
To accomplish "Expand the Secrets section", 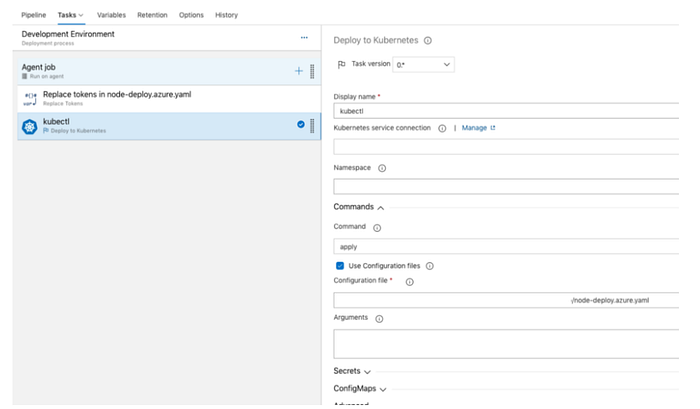I will (352, 371).
